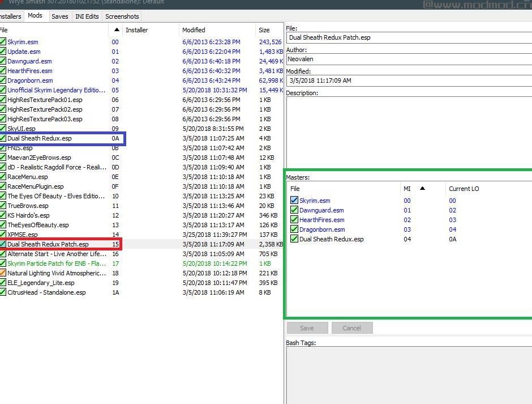This screenshot has width=532, height=404.
Task: Select KS Hairdo's.esp row
Action: coord(141,215)
